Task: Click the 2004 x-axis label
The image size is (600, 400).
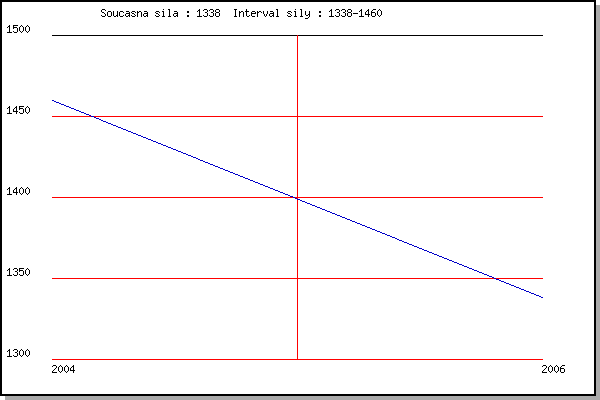Action: click(x=63, y=369)
